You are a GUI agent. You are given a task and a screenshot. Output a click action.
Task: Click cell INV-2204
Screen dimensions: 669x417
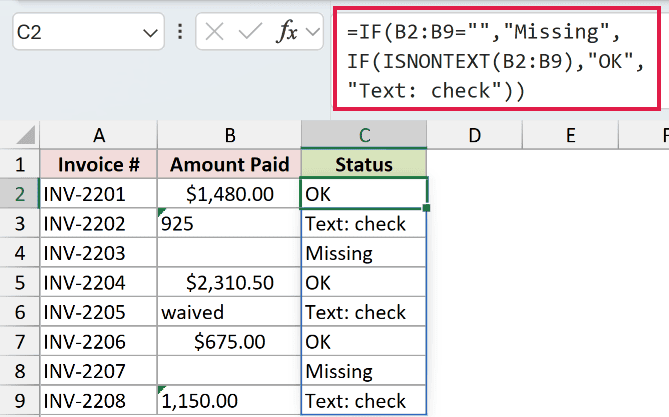tap(99, 282)
